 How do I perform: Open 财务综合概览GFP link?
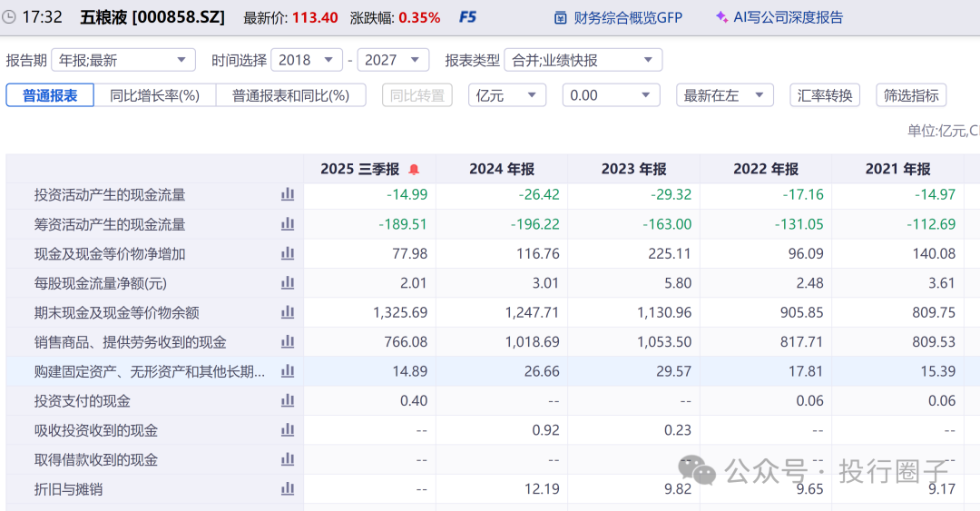pos(628,18)
